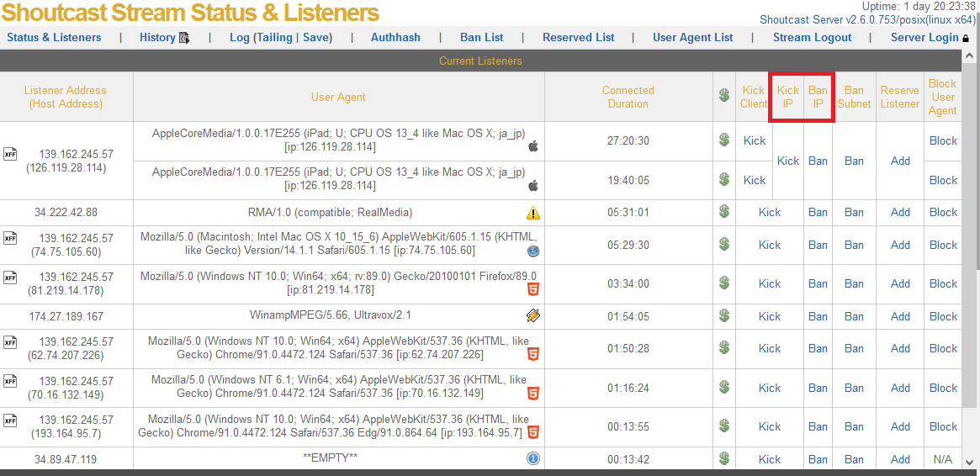The height and width of the screenshot is (476, 980).
Task: Open the Ban List page
Action: (x=482, y=37)
